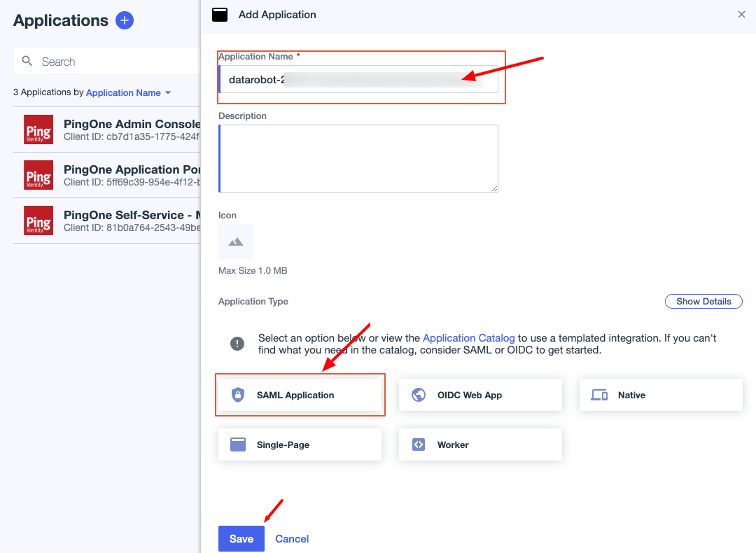
Task: Open the Application Catalog link
Action: (468, 338)
